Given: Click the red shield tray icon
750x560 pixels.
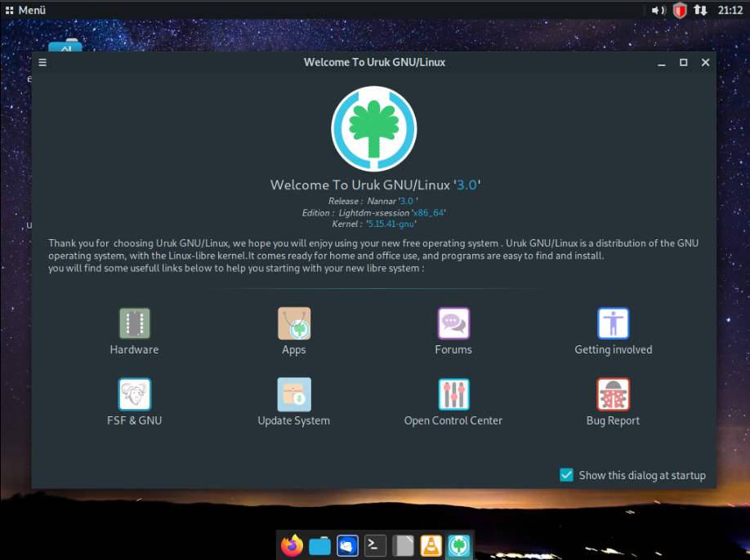Looking at the screenshot, I should [680, 10].
